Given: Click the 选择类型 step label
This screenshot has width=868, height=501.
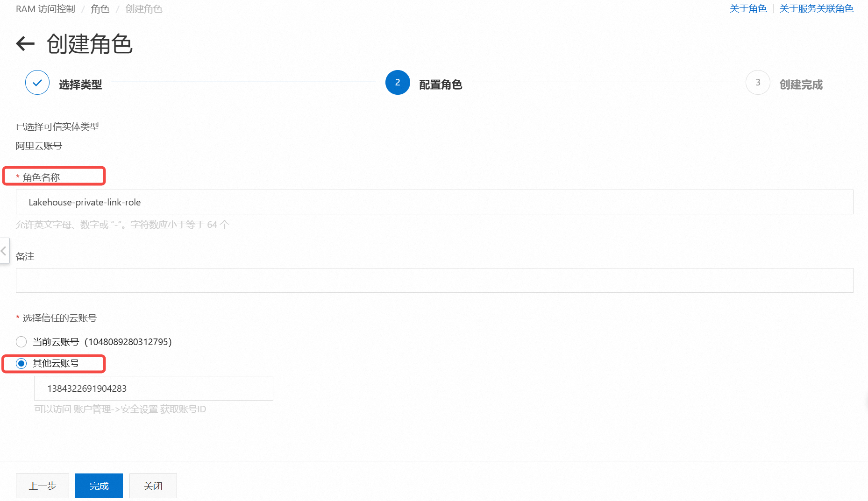Looking at the screenshot, I should point(80,85).
